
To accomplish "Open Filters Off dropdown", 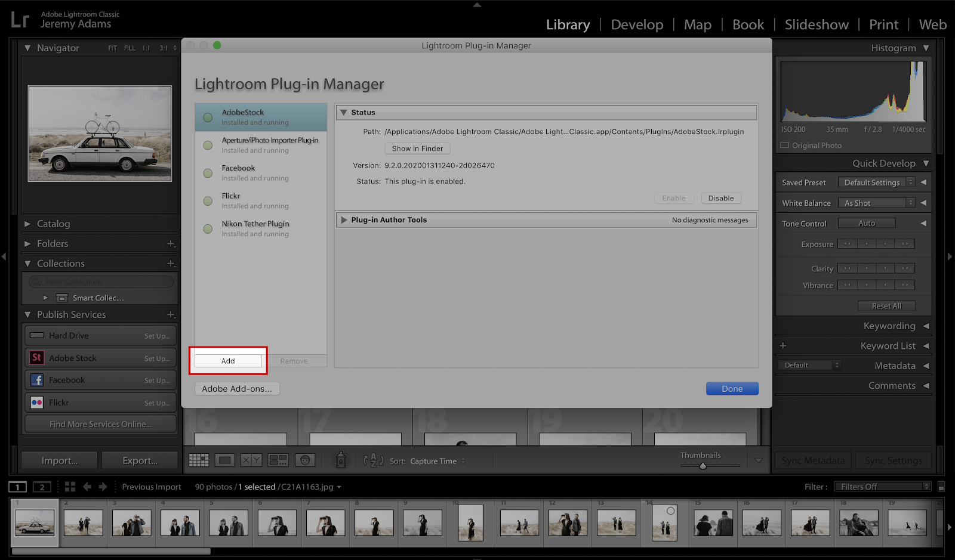I will point(882,487).
